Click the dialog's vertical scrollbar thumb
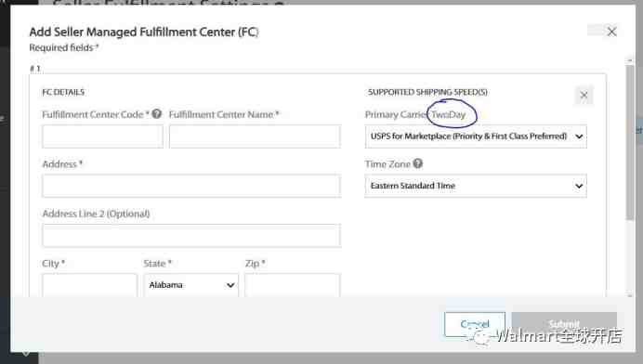Viewport: 643px width, 364px height. [x=630, y=143]
